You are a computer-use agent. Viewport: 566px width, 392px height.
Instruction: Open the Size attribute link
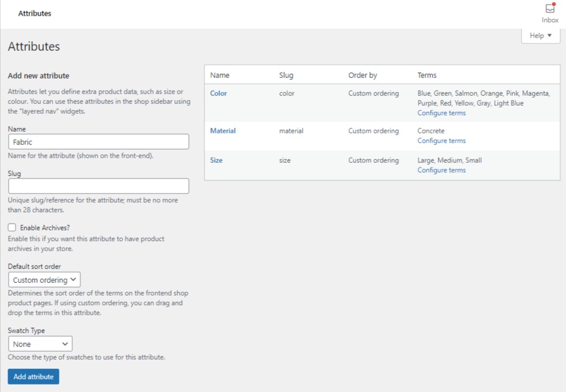coord(216,160)
